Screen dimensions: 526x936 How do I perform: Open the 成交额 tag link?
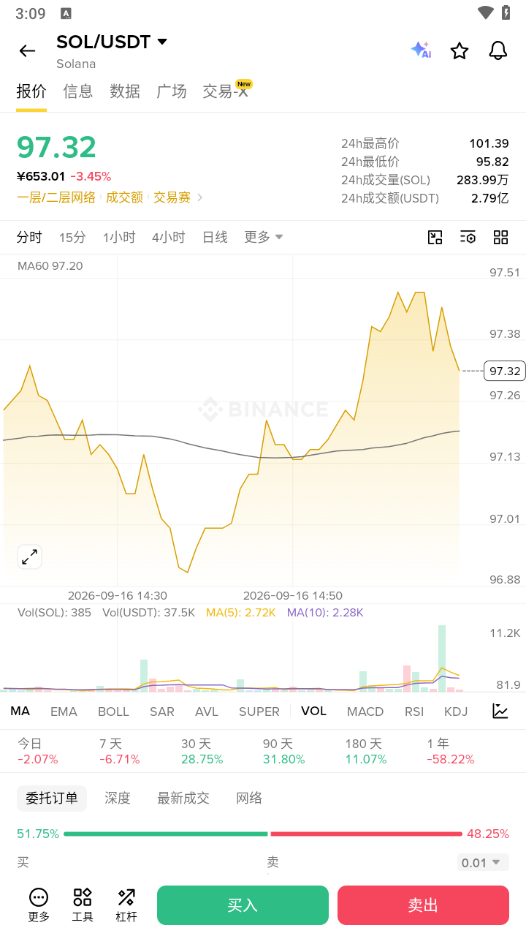click(x=124, y=198)
